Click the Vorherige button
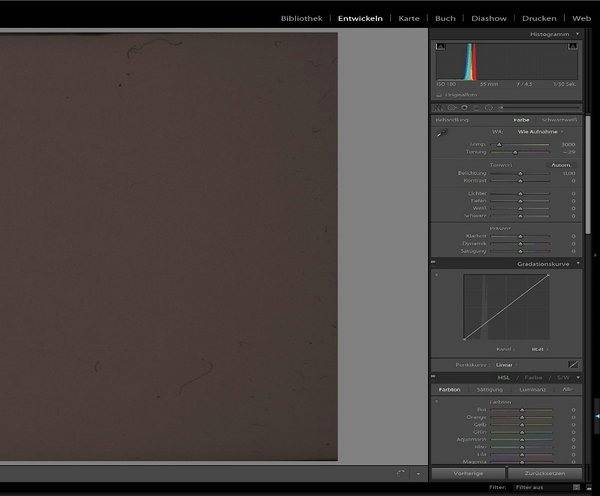This screenshot has width=600, height=496. (468, 473)
